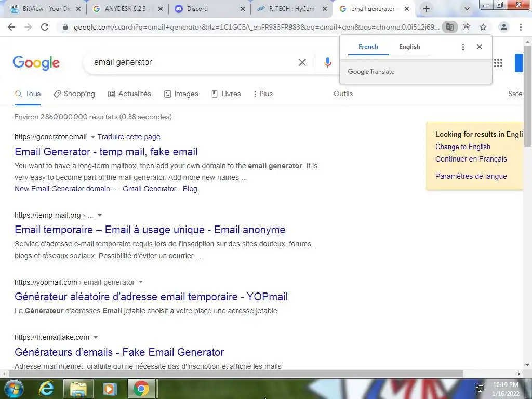Click the horizontal page scrollbar

pos(236,374)
